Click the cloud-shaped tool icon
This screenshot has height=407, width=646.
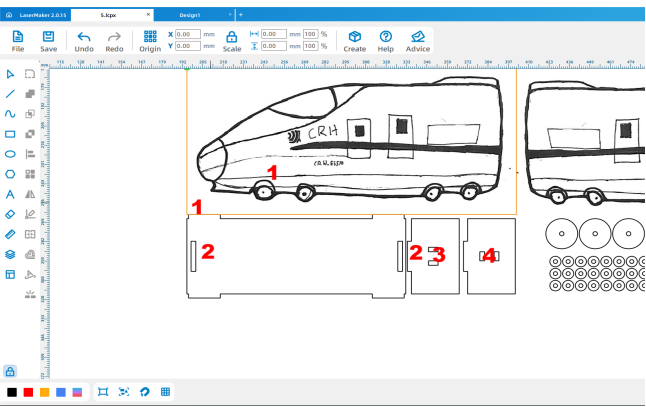30,254
